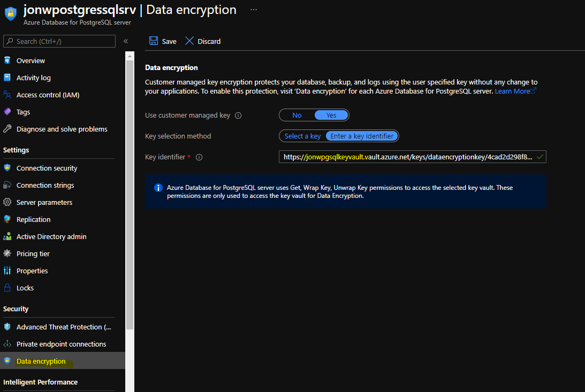Click the Settings section heading

[x=16, y=150]
